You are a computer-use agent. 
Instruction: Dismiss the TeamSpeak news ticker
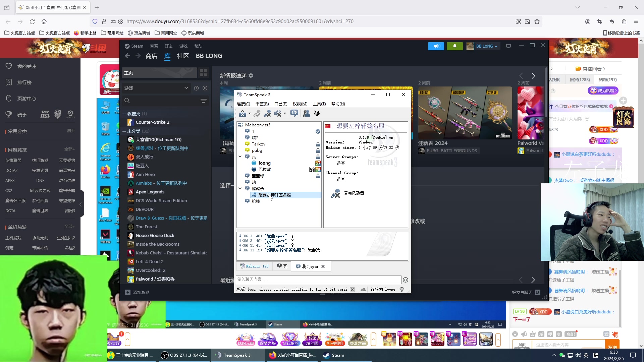point(352,290)
